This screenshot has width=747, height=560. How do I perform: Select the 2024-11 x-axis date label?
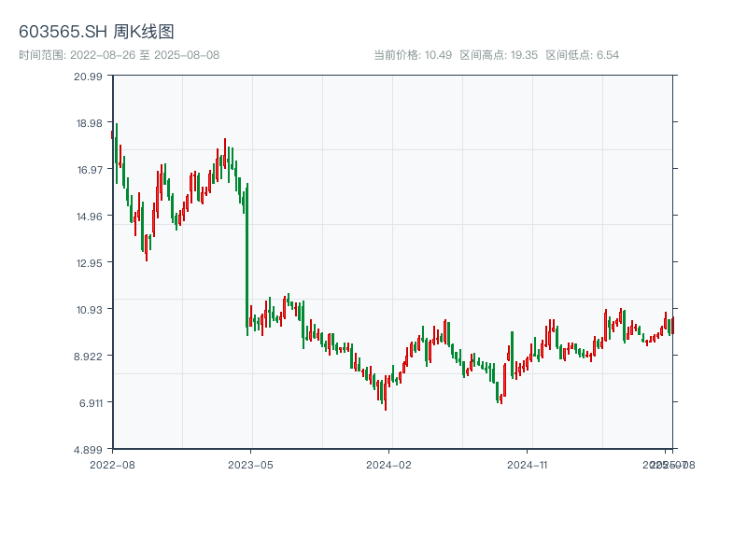[x=529, y=464]
